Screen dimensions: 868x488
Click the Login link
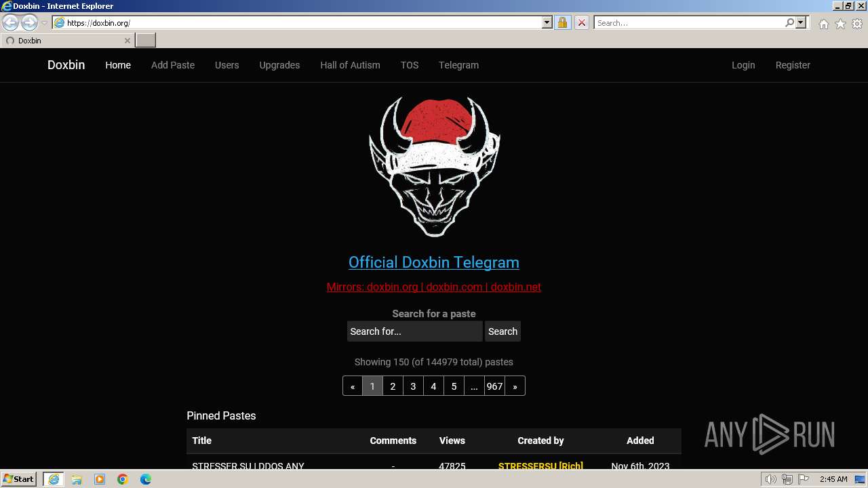(x=743, y=65)
